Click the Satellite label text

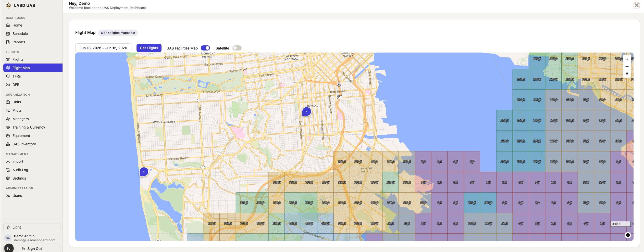tap(222, 48)
